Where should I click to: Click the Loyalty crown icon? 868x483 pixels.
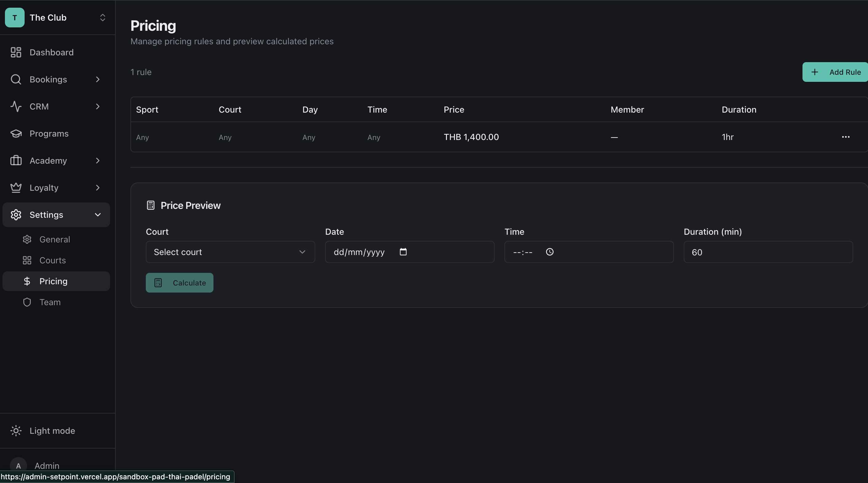tap(16, 187)
